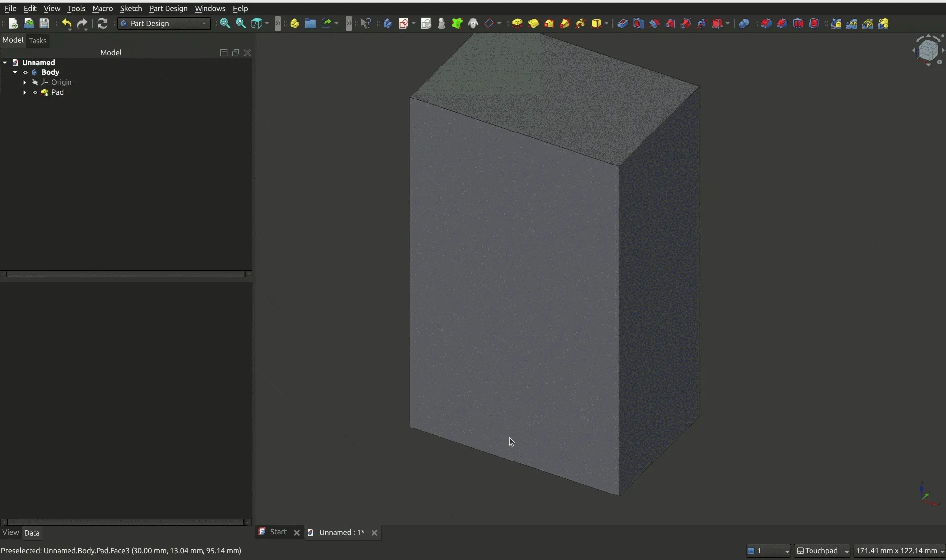Select the Additive Helix tool
This screenshot has height=560, width=946.
[x=580, y=23]
